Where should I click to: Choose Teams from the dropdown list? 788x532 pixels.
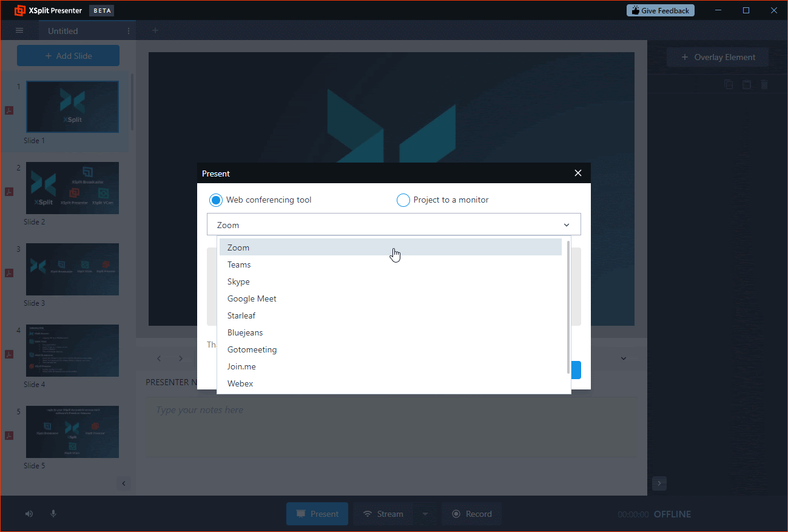(391, 264)
